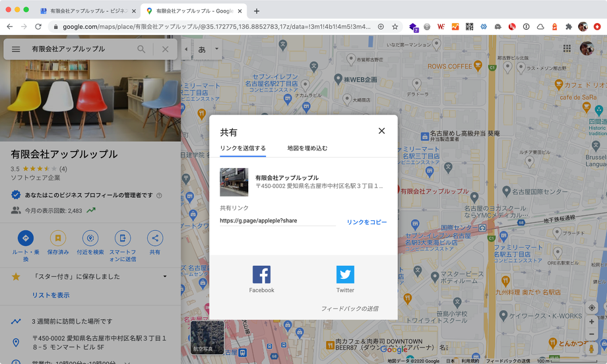
Task: Open the hamburger menu in search box
Action: (x=16, y=49)
